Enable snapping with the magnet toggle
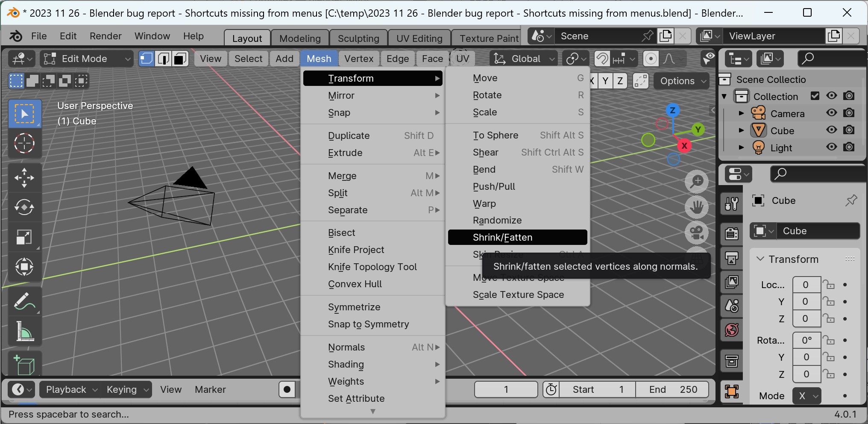The image size is (868, 424). click(x=601, y=59)
